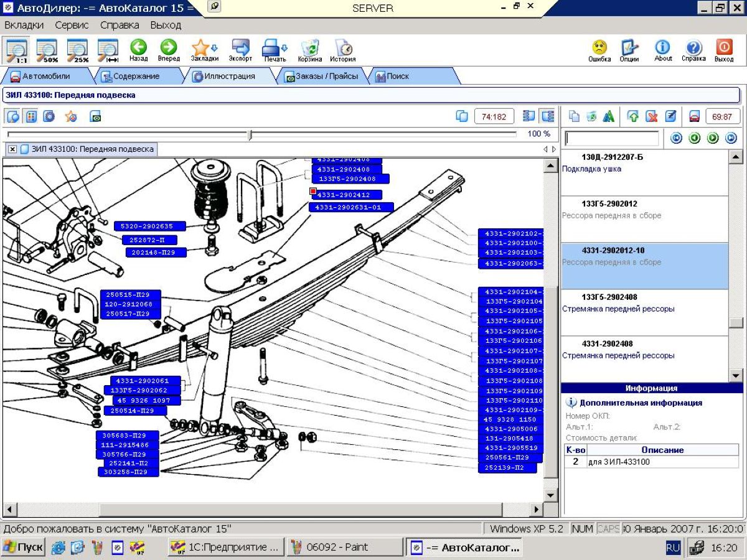This screenshot has height=560, width=747.
Task: Click the red car icon beside 69:87
Action: pyautogui.click(x=694, y=116)
